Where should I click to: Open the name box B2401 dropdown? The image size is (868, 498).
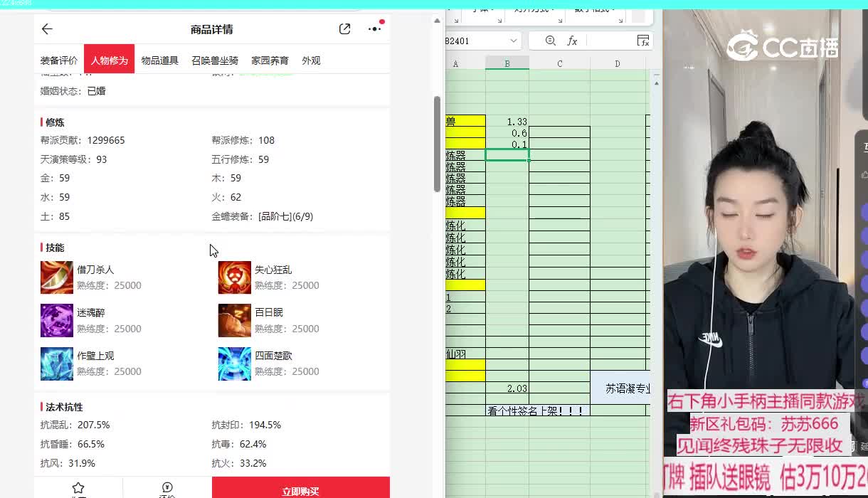[513, 41]
